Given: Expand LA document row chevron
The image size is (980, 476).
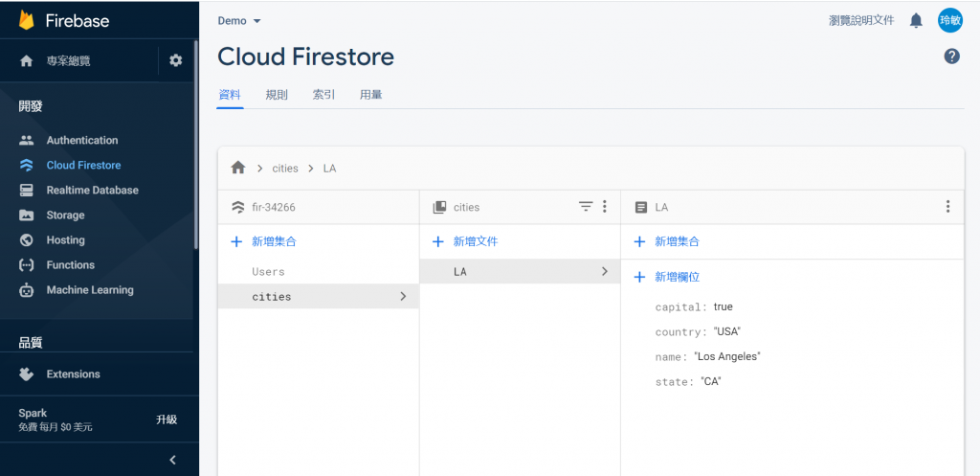Looking at the screenshot, I should (605, 271).
